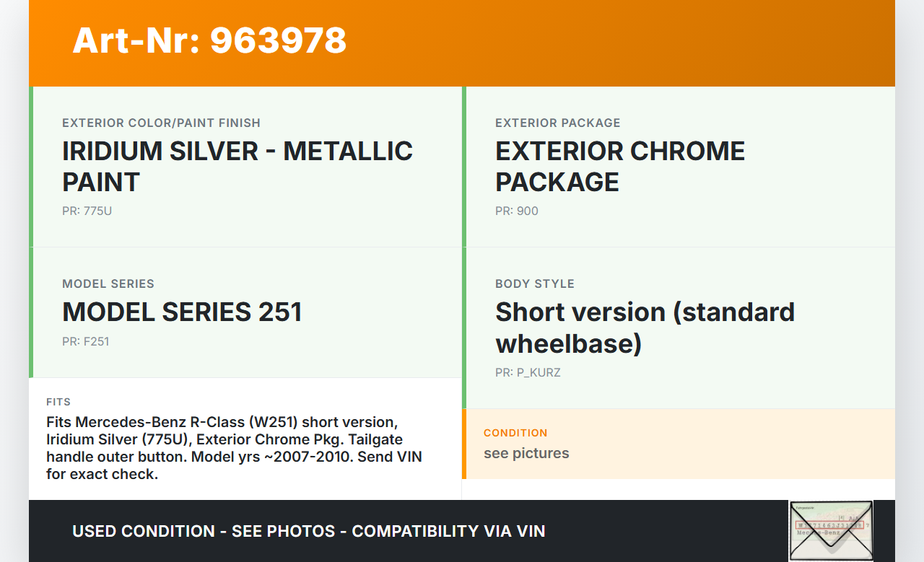Click the Art-Nr: 963978 heading
This screenshot has width=924, height=562.
(209, 40)
